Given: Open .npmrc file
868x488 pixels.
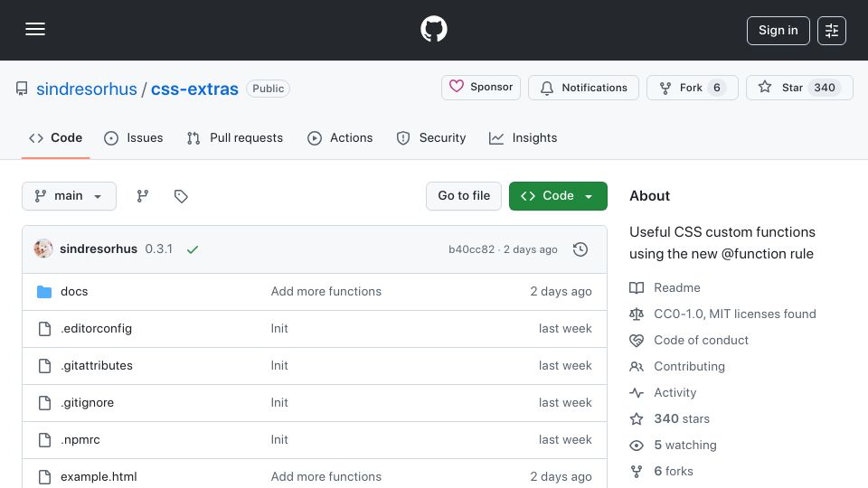Looking at the screenshot, I should click(80, 440).
